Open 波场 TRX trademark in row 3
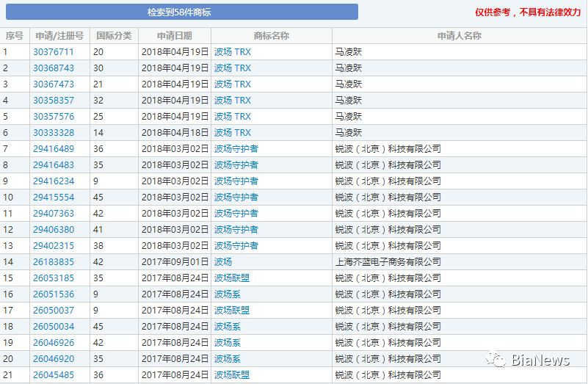The height and width of the screenshot is (384, 588). coord(233,84)
